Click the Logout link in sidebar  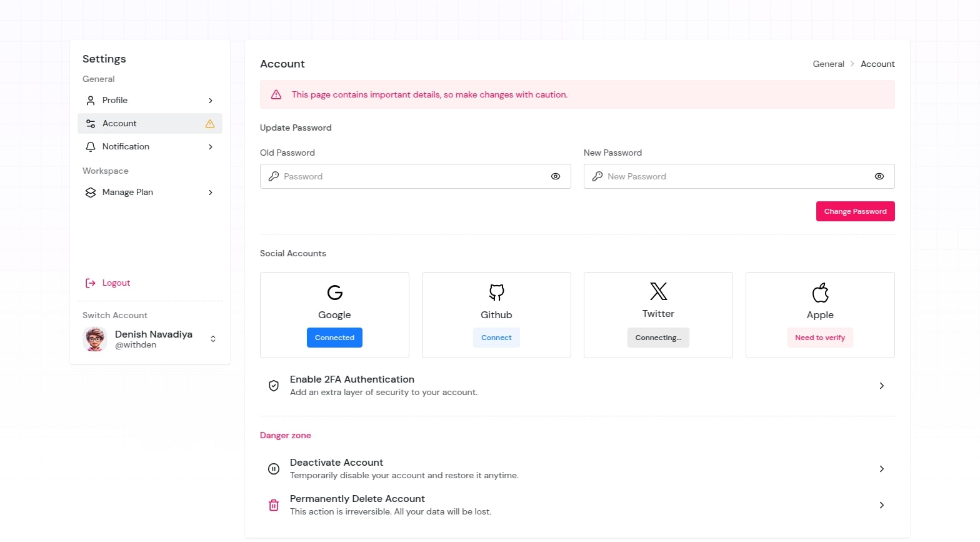(x=116, y=283)
